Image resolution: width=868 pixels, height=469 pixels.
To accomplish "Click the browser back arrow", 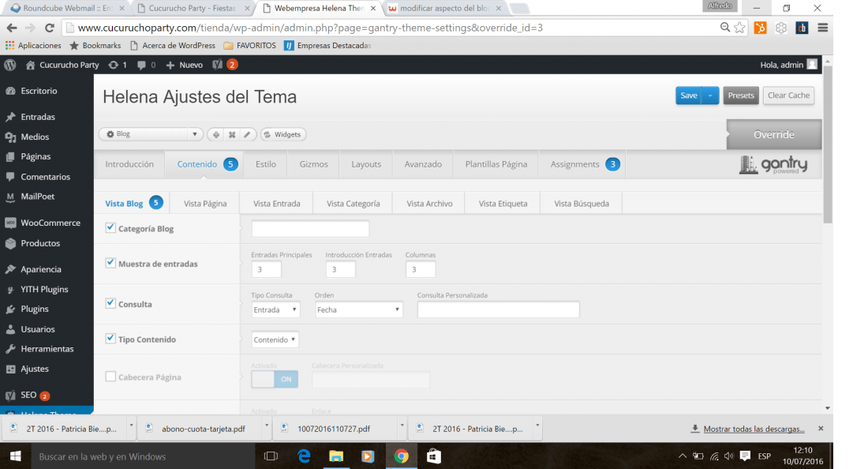I will click(12, 28).
